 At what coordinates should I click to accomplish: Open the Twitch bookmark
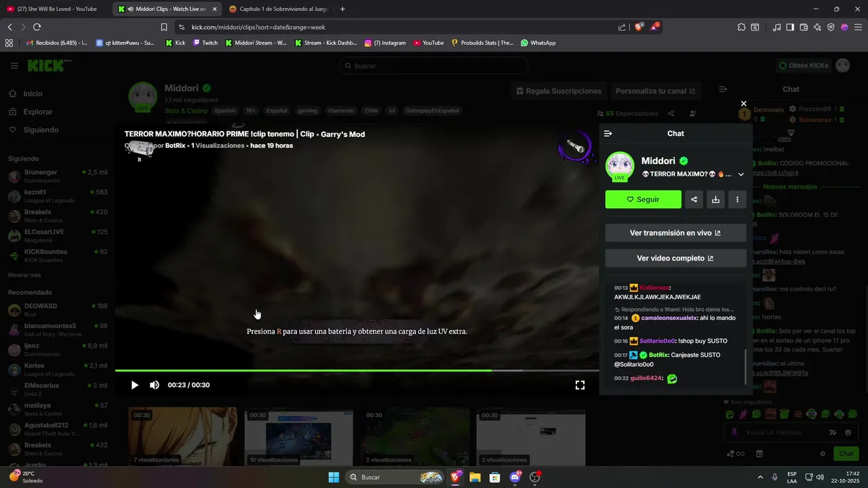point(205,43)
